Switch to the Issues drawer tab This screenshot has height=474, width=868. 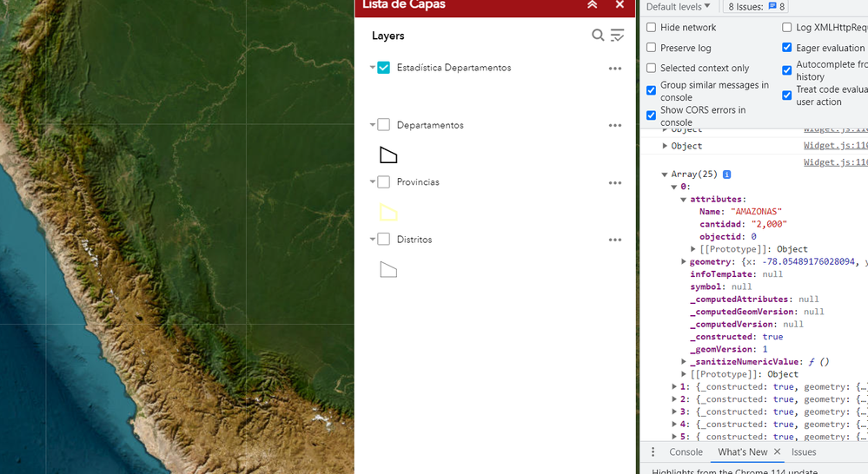click(804, 452)
